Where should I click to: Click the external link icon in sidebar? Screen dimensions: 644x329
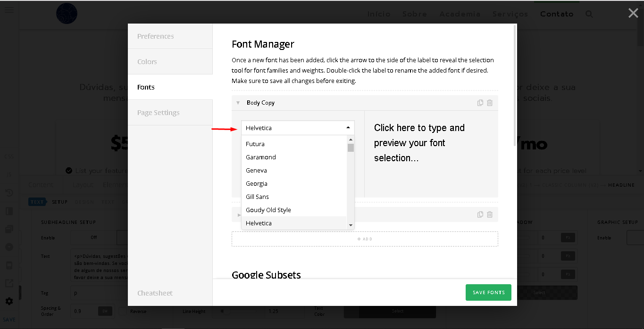coord(9,283)
